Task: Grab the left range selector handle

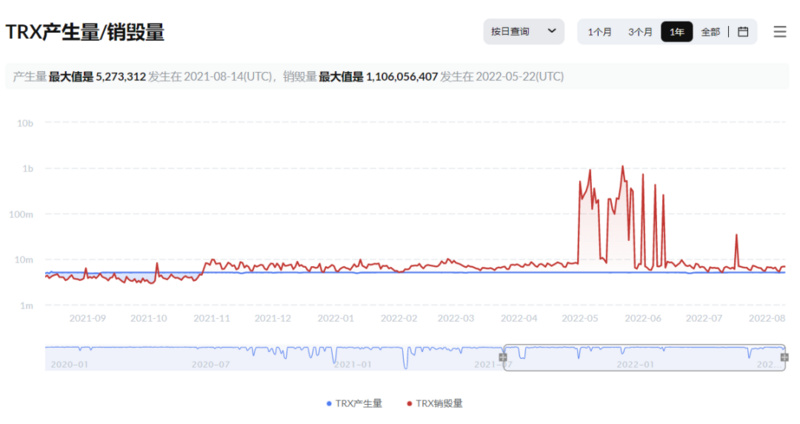Action: [x=504, y=357]
